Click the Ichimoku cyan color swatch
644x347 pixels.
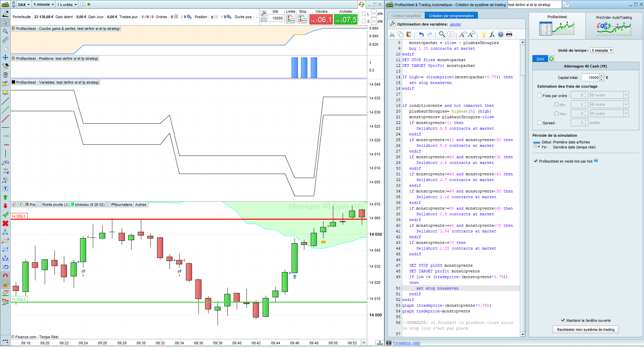[x=72, y=204]
